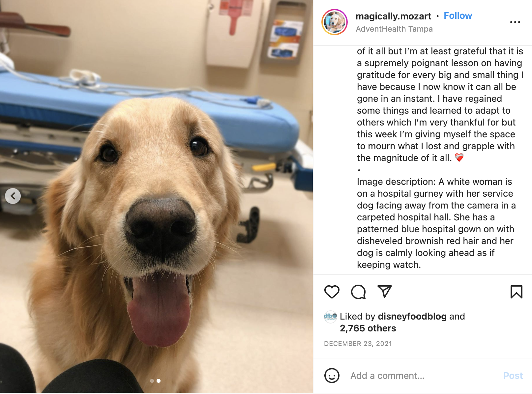Select first carousel dot indicator
Image resolution: width=532 pixels, height=394 pixels.
[x=152, y=381]
